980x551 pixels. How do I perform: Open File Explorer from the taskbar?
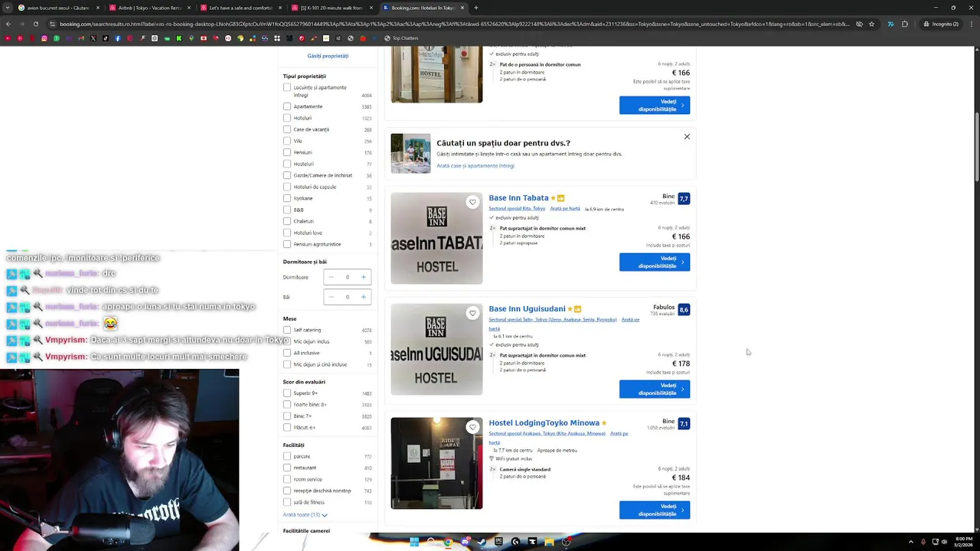tap(549, 542)
